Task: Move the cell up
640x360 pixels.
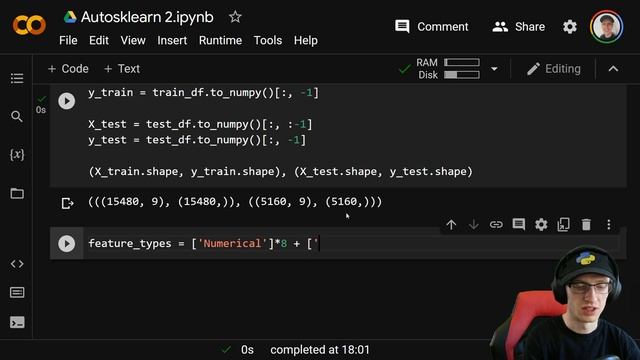Action: (451, 224)
